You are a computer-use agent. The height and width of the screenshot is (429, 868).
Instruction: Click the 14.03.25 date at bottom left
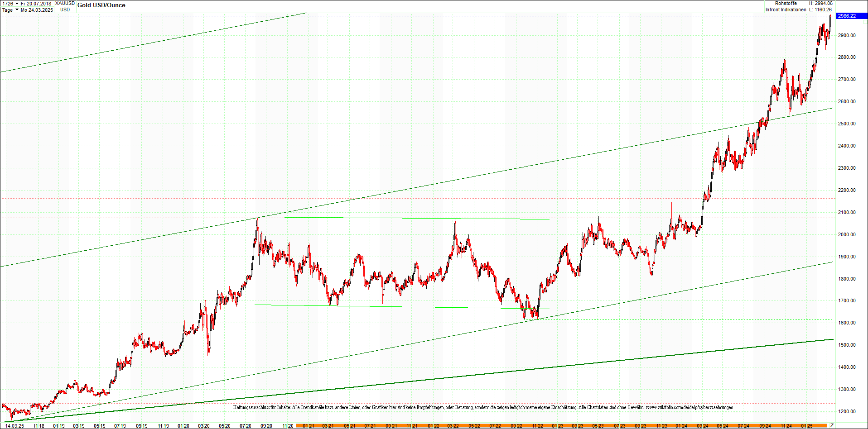coord(14,426)
